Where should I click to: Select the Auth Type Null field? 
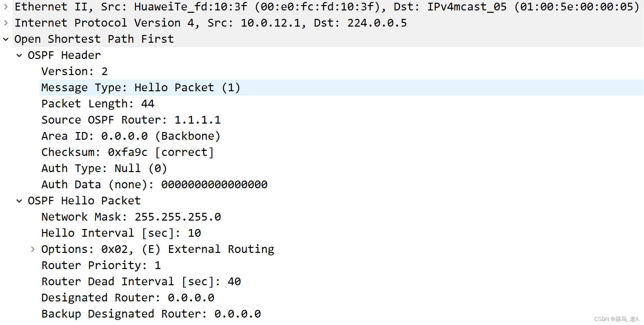[x=104, y=168]
